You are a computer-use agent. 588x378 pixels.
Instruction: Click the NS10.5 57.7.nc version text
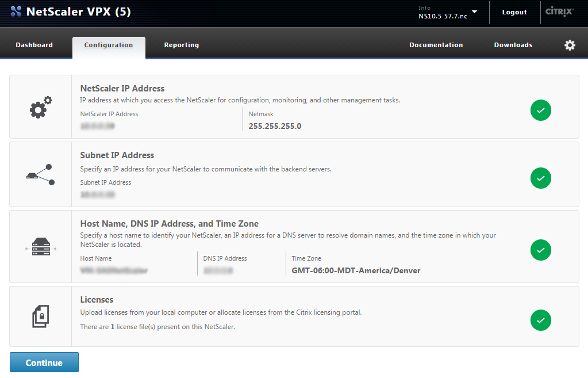click(x=443, y=16)
